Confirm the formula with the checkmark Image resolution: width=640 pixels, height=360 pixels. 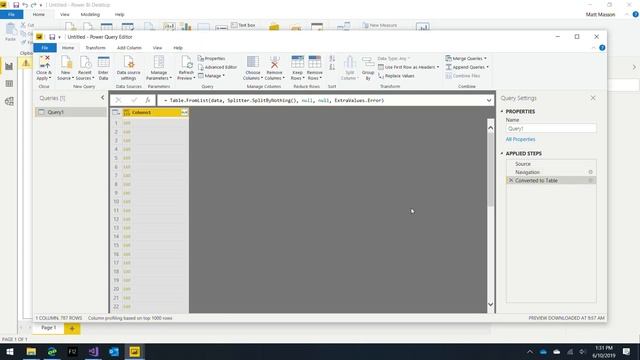(x=134, y=100)
